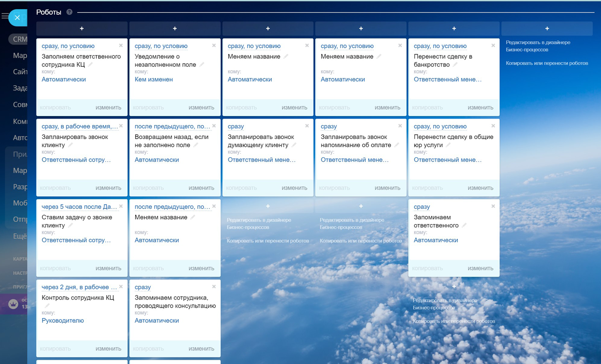The height and width of the screenshot is (364, 601).
Task: Click pencil icon beside 'Уведомление о незаполненном поле'
Action: point(202,64)
